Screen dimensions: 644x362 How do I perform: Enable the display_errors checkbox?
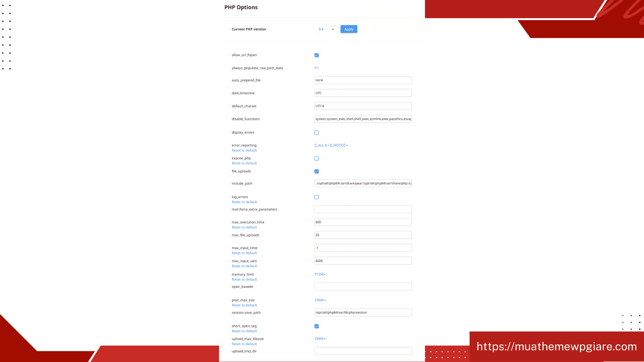(316, 133)
